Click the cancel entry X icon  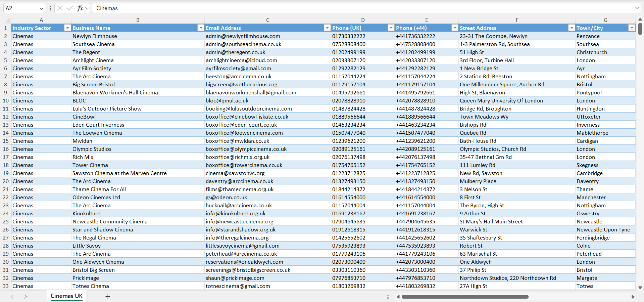click(60, 8)
